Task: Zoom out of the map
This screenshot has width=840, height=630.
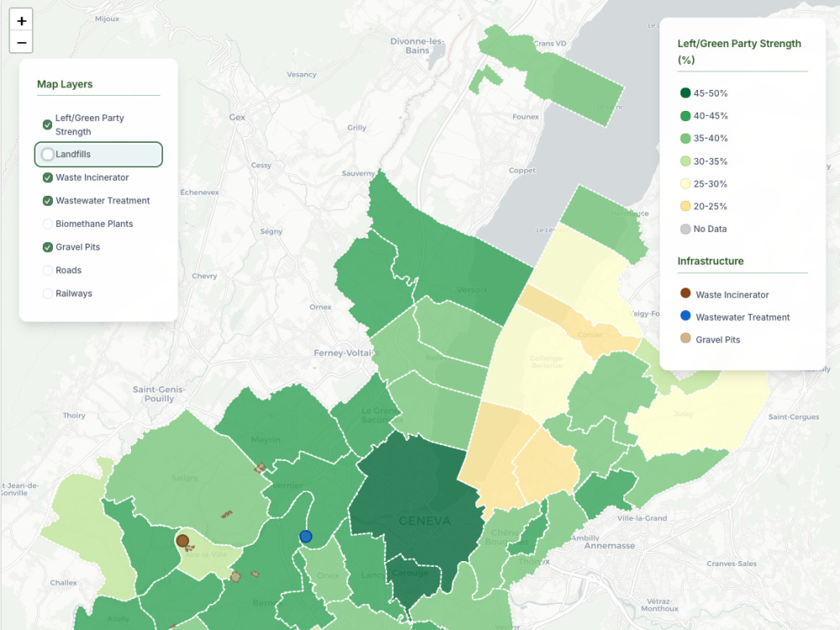Action: click(x=22, y=42)
